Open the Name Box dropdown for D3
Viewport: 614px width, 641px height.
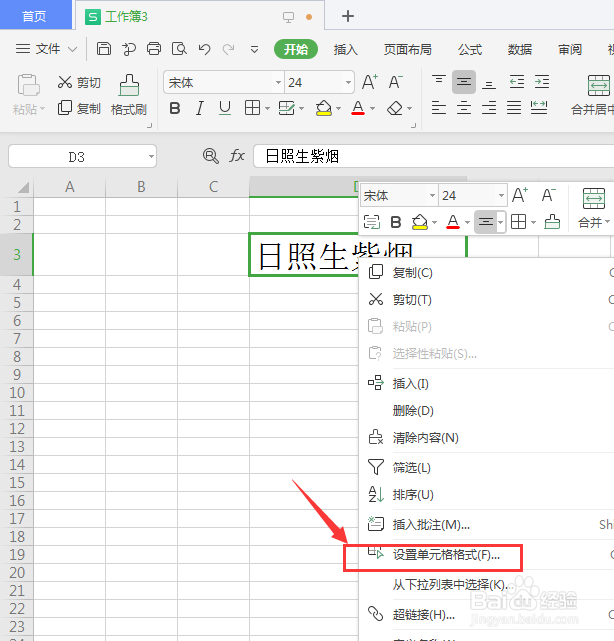pyautogui.click(x=151, y=157)
